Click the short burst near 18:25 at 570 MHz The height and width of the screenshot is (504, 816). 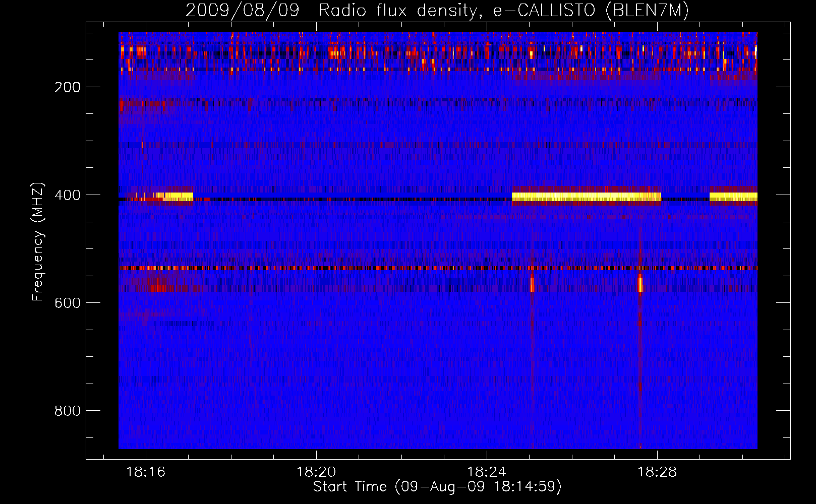tap(532, 284)
